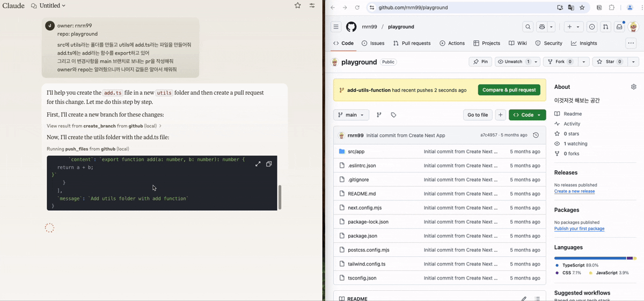Open pull requests icon in GitHub header

605,27
